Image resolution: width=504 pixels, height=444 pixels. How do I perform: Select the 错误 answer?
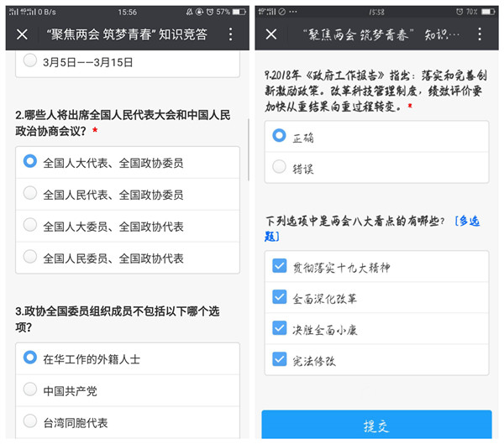pyautogui.click(x=280, y=168)
